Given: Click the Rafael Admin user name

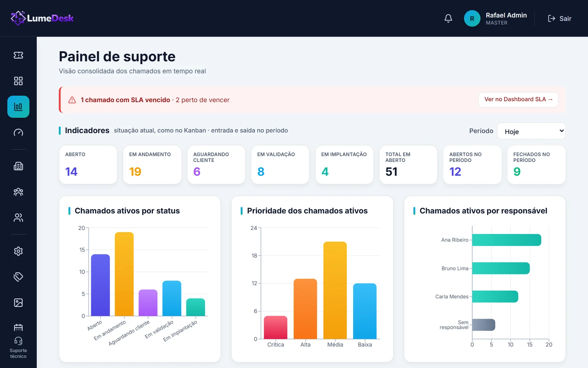Looking at the screenshot, I should pos(506,15).
